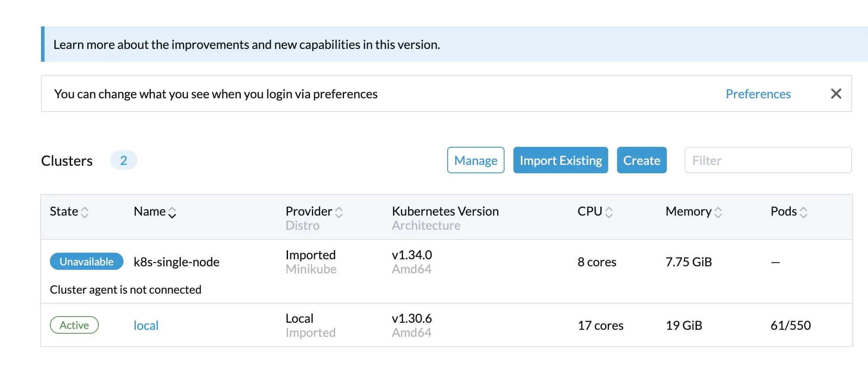Sort clusters by Name column
Viewport: 868px width, 388px height.
point(155,212)
